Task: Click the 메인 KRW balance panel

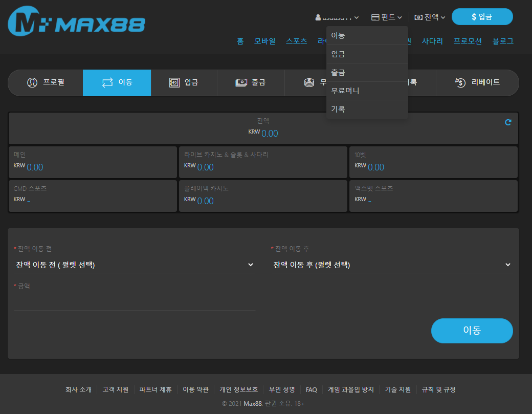Action: (x=93, y=162)
